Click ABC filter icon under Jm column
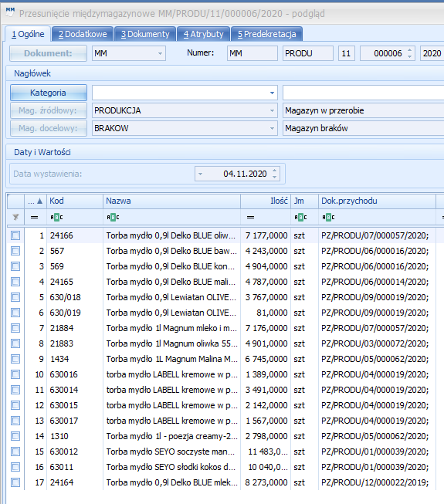 click(x=300, y=218)
